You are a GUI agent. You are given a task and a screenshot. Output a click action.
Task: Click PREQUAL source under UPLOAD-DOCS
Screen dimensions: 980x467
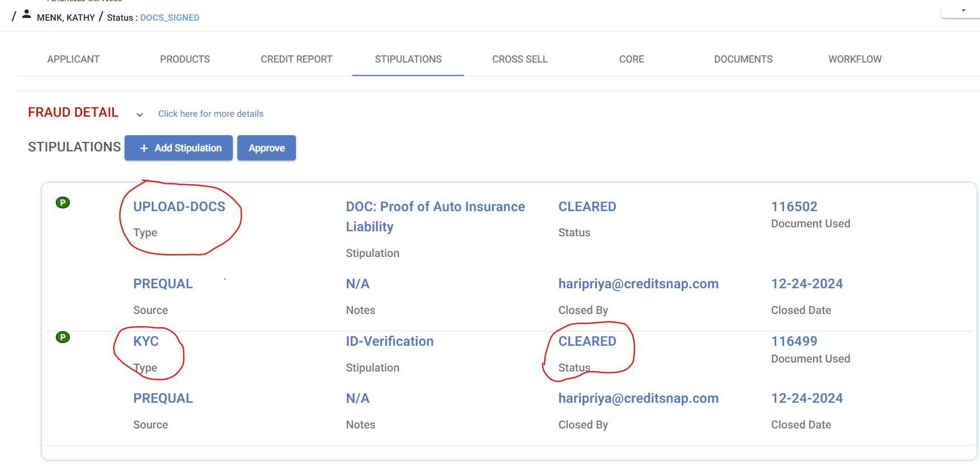(x=163, y=284)
